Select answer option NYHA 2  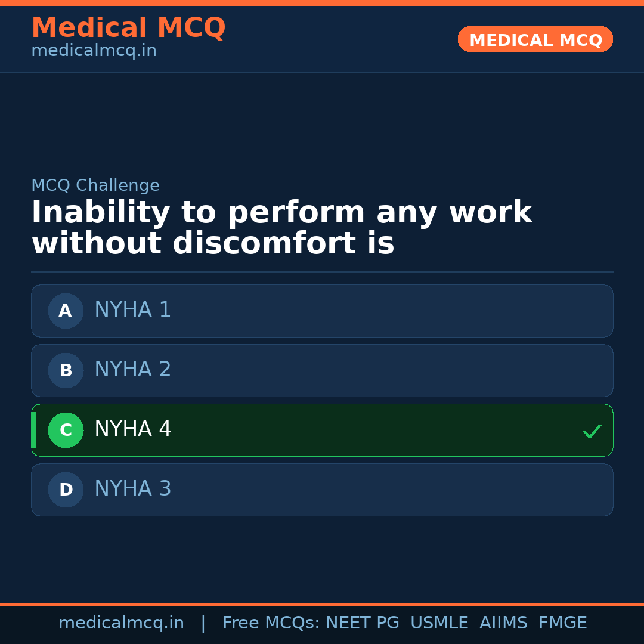322,370
